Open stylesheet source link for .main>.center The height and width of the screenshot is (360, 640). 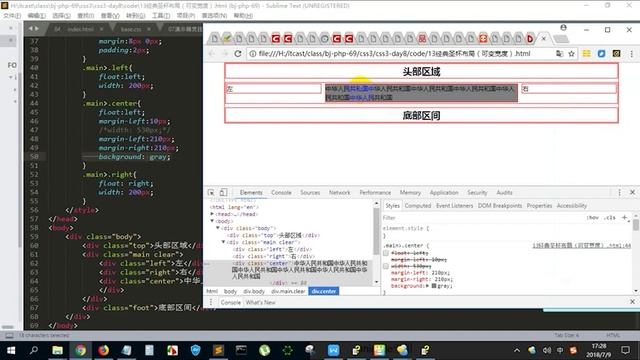click(x=581, y=246)
